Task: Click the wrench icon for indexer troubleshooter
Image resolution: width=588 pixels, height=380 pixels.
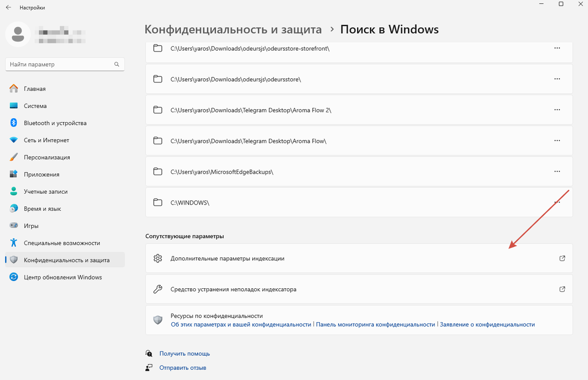Action: coord(158,289)
